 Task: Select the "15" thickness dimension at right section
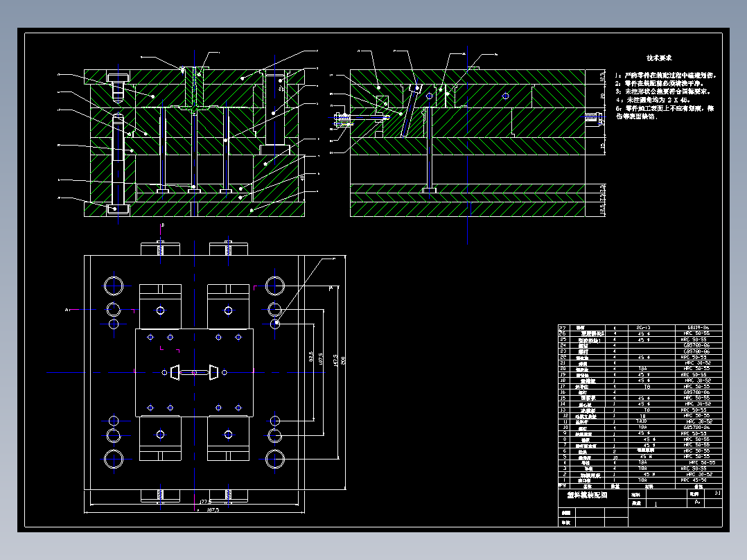603,146
